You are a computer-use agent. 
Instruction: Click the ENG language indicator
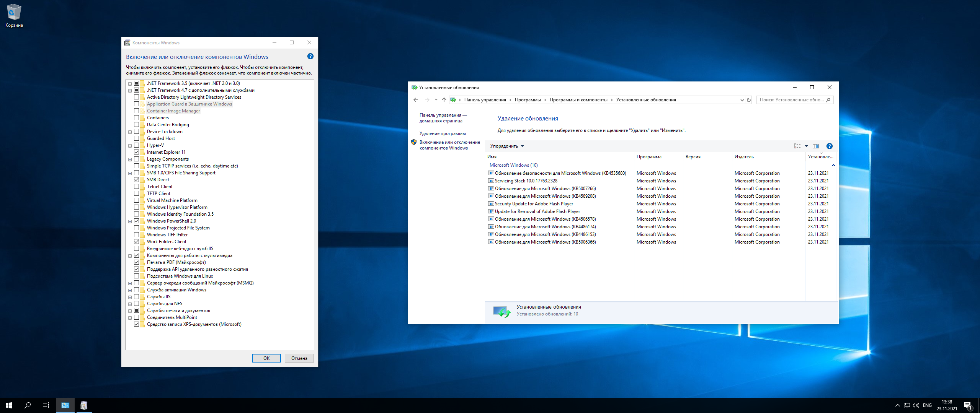[x=927, y=405]
